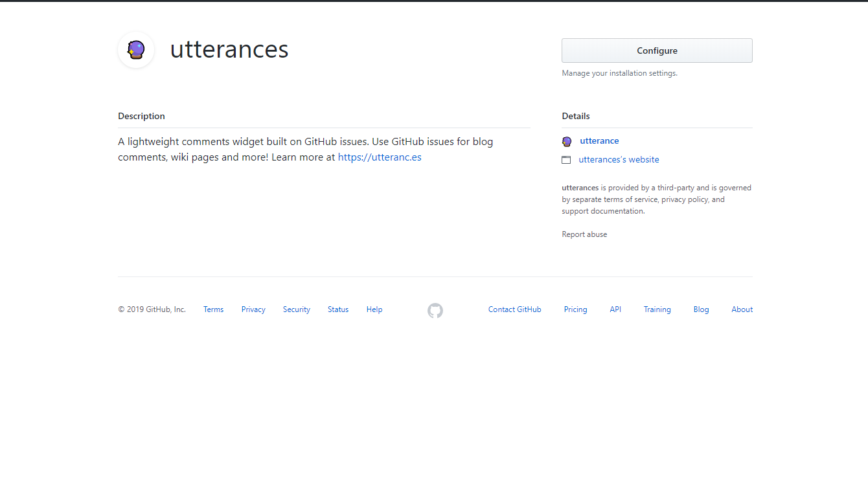868x481 pixels.
Task: Open the utterance profile link under Details
Action: [x=599, y=140]
